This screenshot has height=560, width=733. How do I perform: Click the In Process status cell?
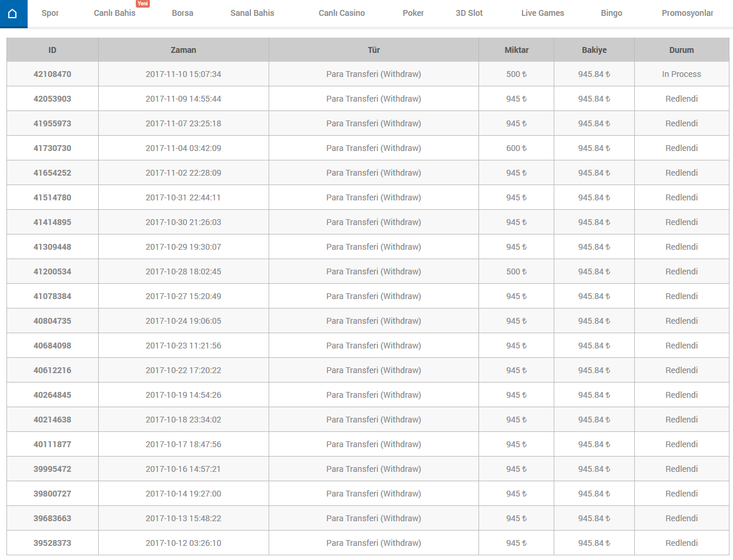[x=682, y=74]
